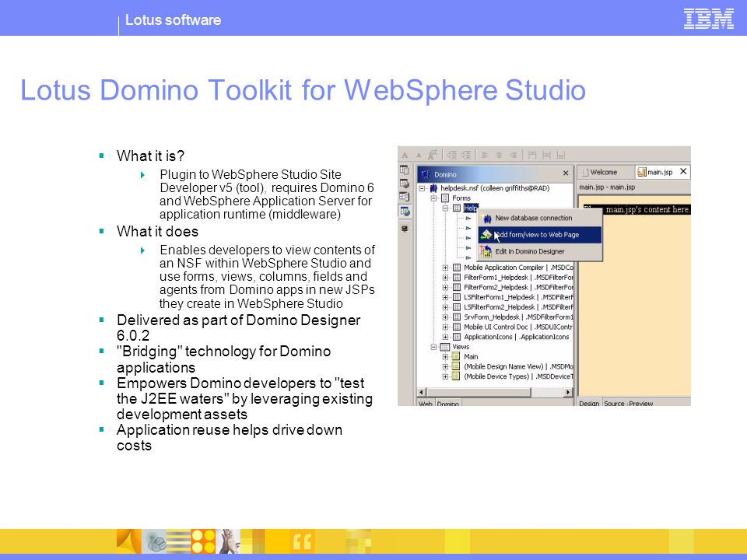The width and height of the screenshot is (747, 560).
Task: Select the Mobile UI Control Doc row
Action: 518,327
